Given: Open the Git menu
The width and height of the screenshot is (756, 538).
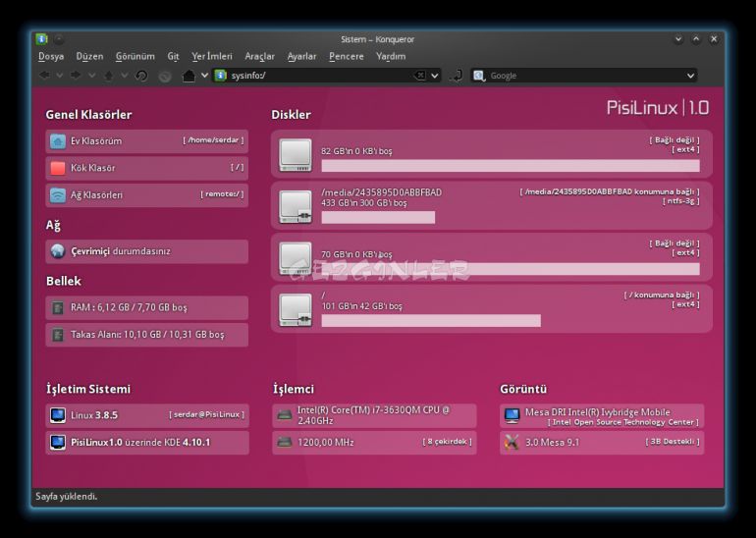Looking at the screenshot, I should 173,56.
